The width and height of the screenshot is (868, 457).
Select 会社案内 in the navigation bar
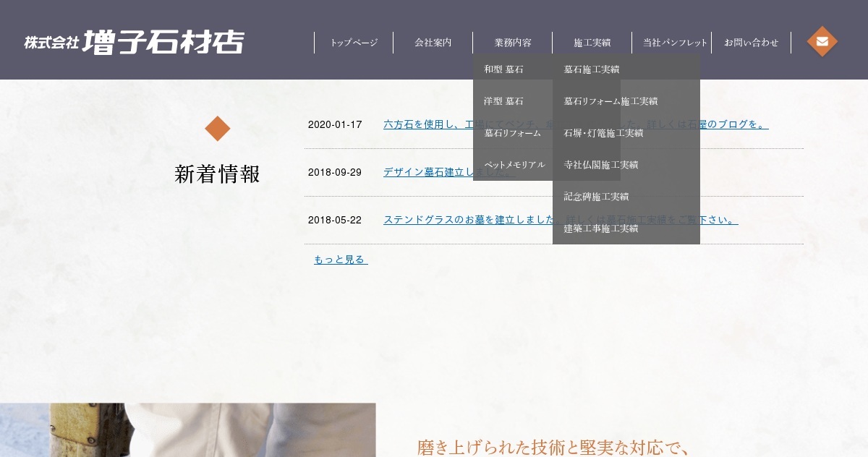(x=433, y=43)
